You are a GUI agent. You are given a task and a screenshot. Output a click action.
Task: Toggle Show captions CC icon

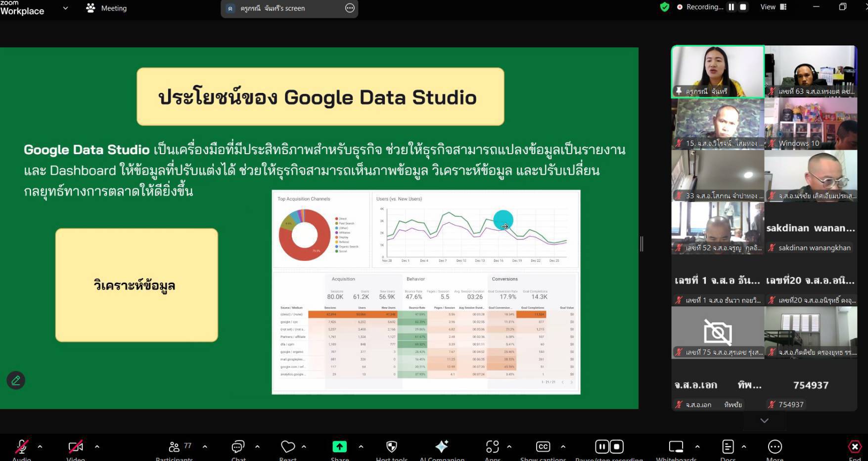coord(543,447)
